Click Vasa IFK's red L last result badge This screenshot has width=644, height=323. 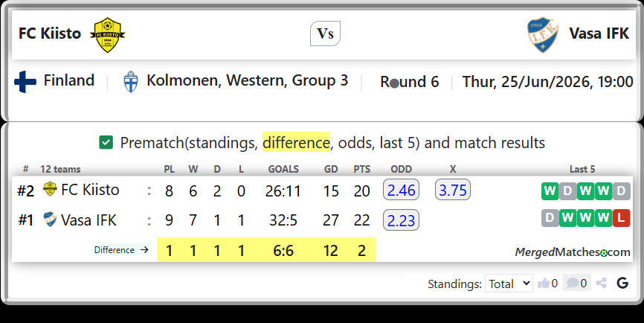[x=622, y=218]
